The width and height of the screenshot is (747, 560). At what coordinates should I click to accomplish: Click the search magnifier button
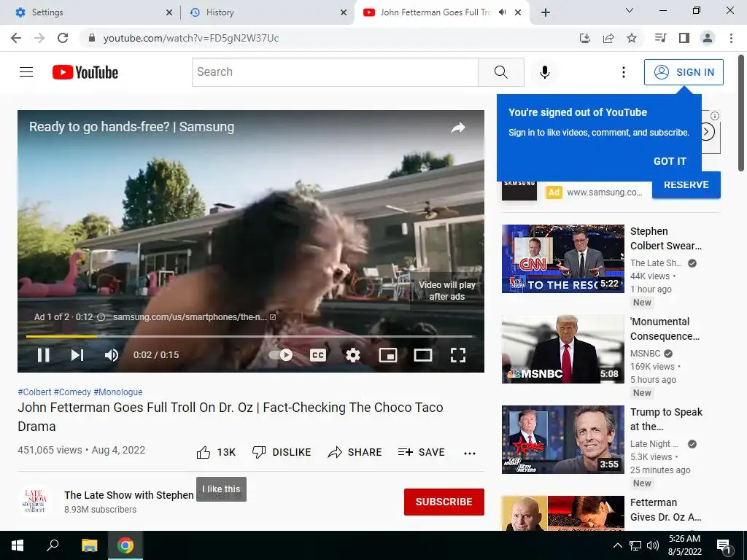pyautogui.click(x=501, y=72)
